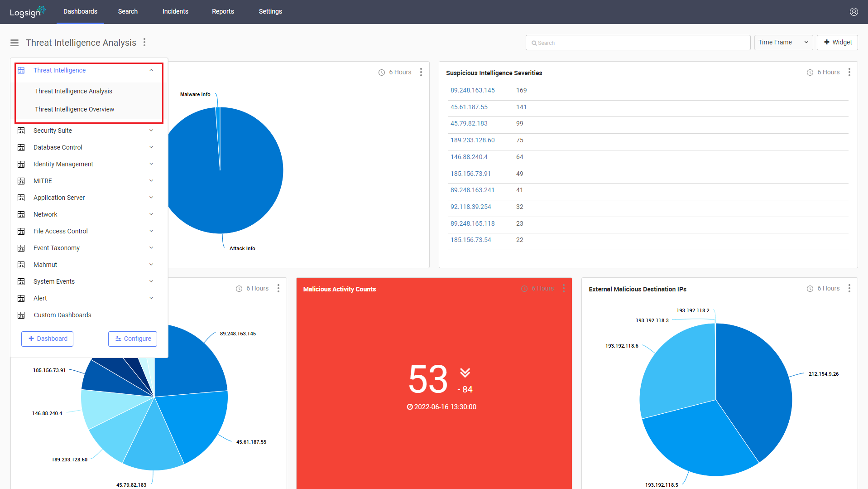
Task: Switch to the Incidents tab
Action: click(x=175, y=11)
